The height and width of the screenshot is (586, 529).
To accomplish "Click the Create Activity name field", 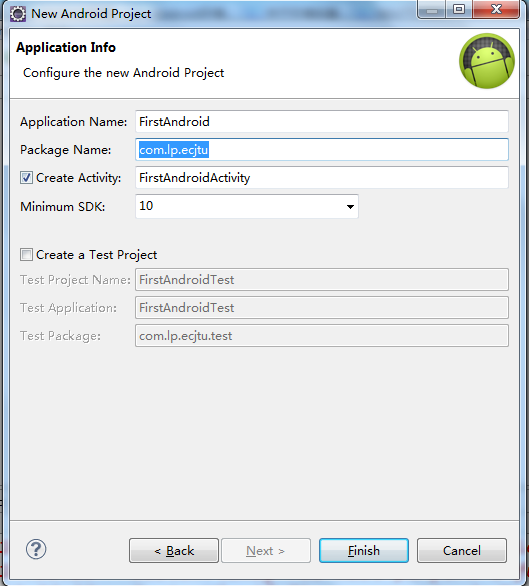I will point(322,178).
